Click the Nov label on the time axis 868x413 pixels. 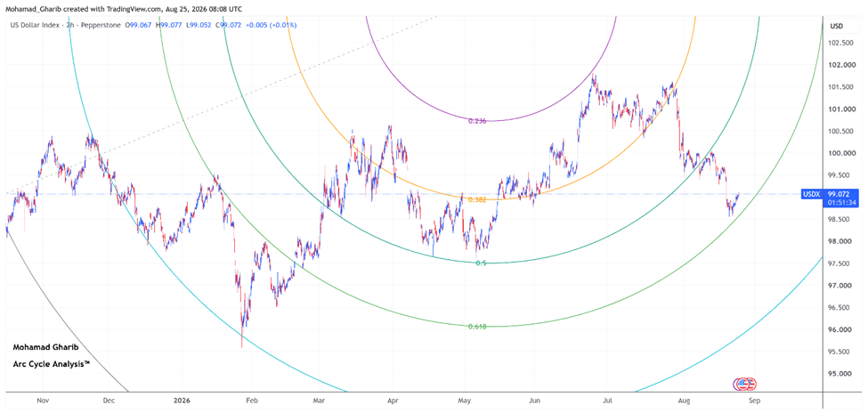(x=43, y=399)
